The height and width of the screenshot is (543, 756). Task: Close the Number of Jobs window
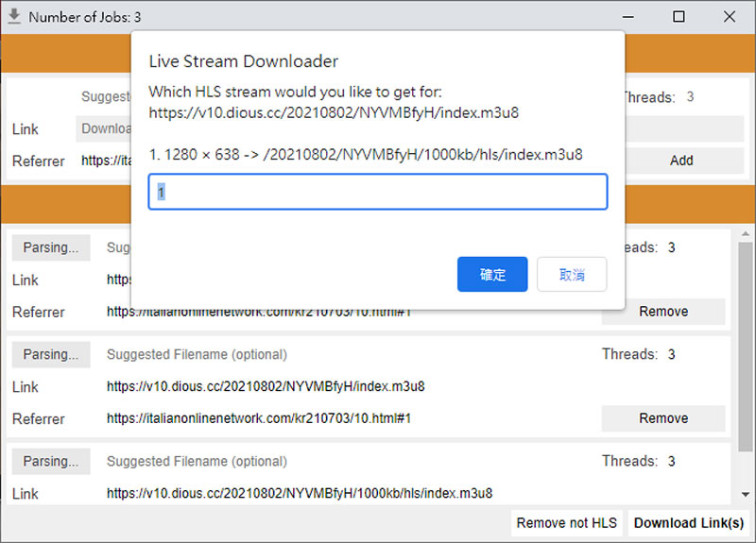730,17
